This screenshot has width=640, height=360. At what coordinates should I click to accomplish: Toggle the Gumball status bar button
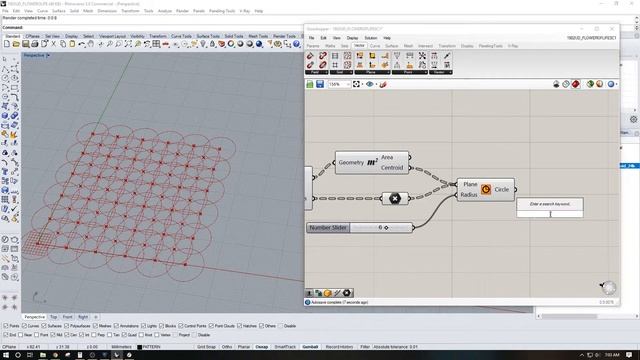(310, 347)
